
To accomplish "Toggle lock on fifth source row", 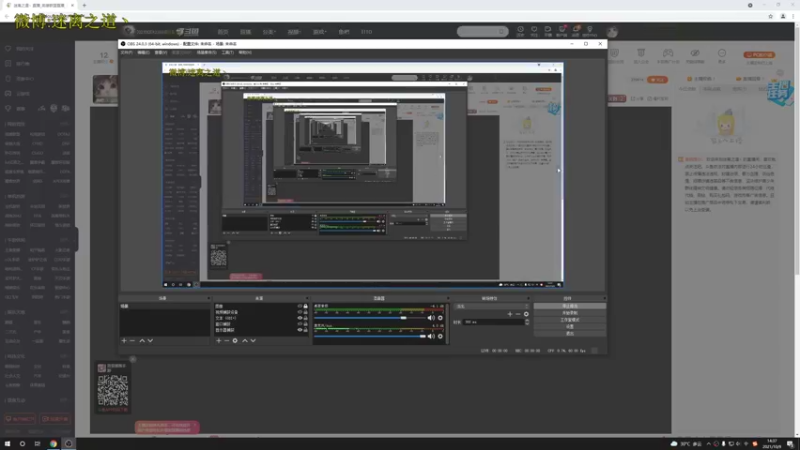I will pos(306,330).
